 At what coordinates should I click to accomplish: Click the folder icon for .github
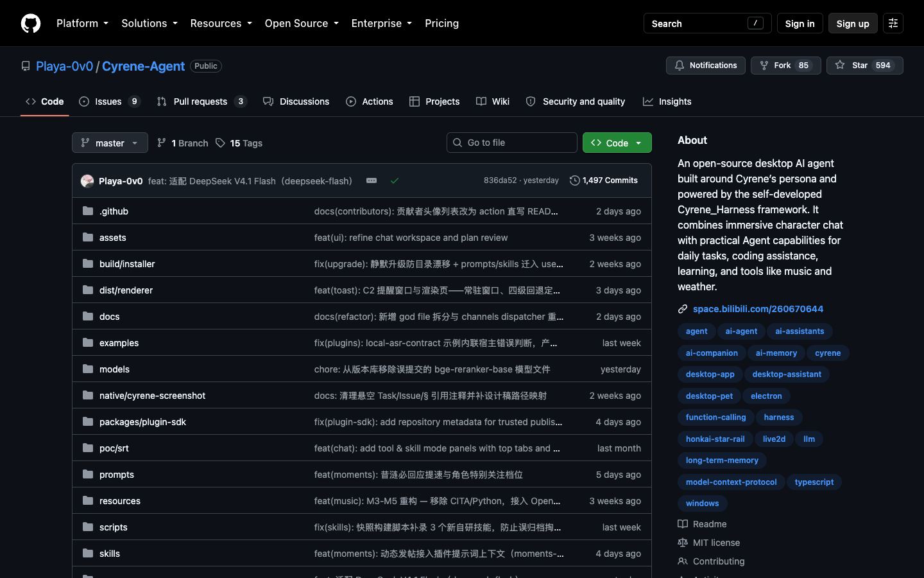[x=88, y=211]
